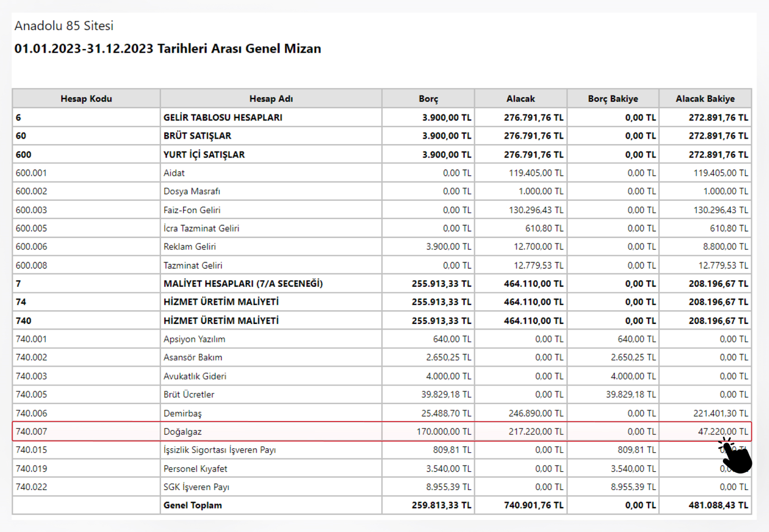Click the Alacak column header
Viewport: 769px width, 532px height.
coord(521,99)
